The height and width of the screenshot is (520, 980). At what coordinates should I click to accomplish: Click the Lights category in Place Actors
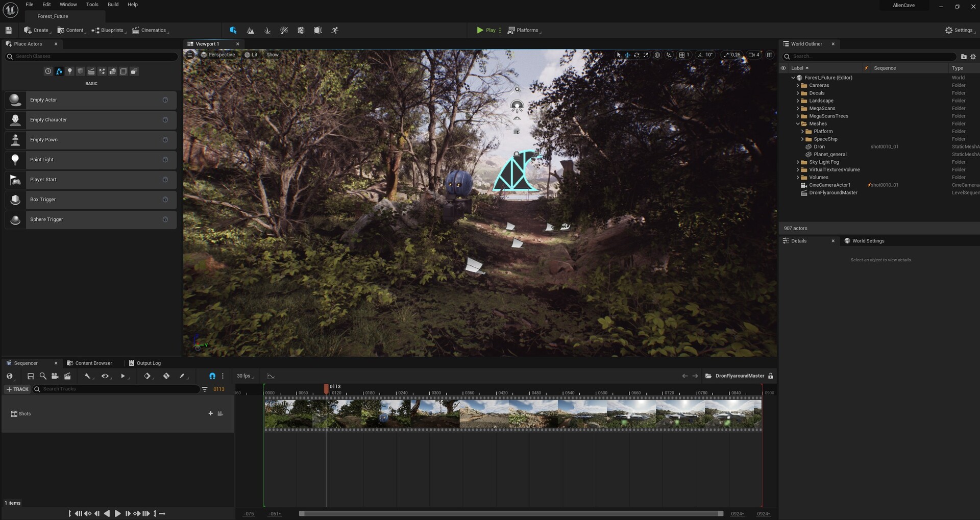70,71
